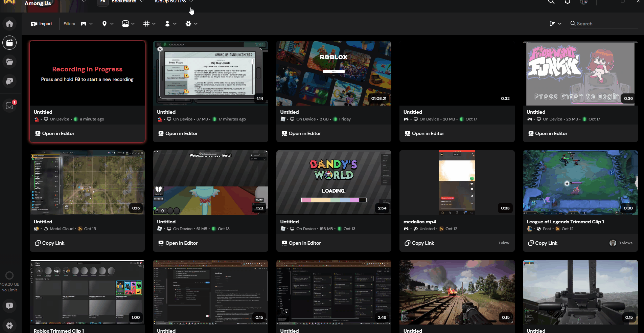Viewport: 644px width, 333px height.
Task: Open the Bookmarks dropdown in the title bar
Action: [128, 1]
